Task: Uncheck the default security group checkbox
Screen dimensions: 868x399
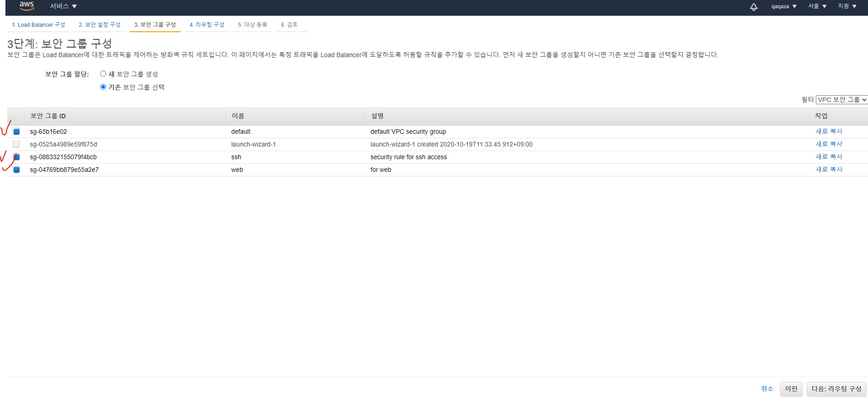Action: pos(17,131)
